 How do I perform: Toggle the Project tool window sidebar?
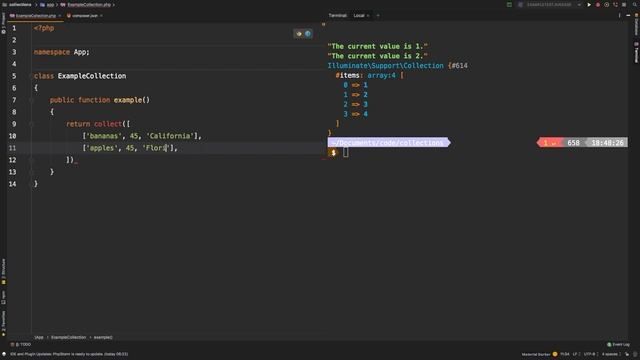(x=3, y=23)
